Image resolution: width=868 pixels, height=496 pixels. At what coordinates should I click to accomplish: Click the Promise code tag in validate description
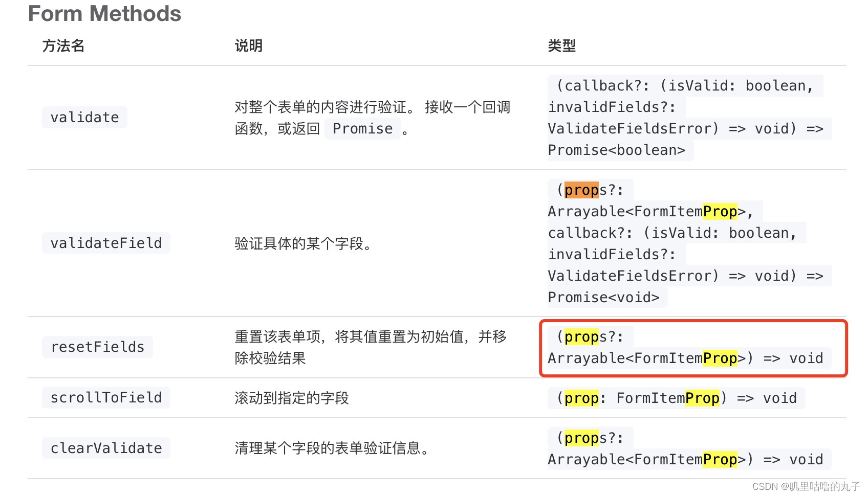[x=363, y=129]
